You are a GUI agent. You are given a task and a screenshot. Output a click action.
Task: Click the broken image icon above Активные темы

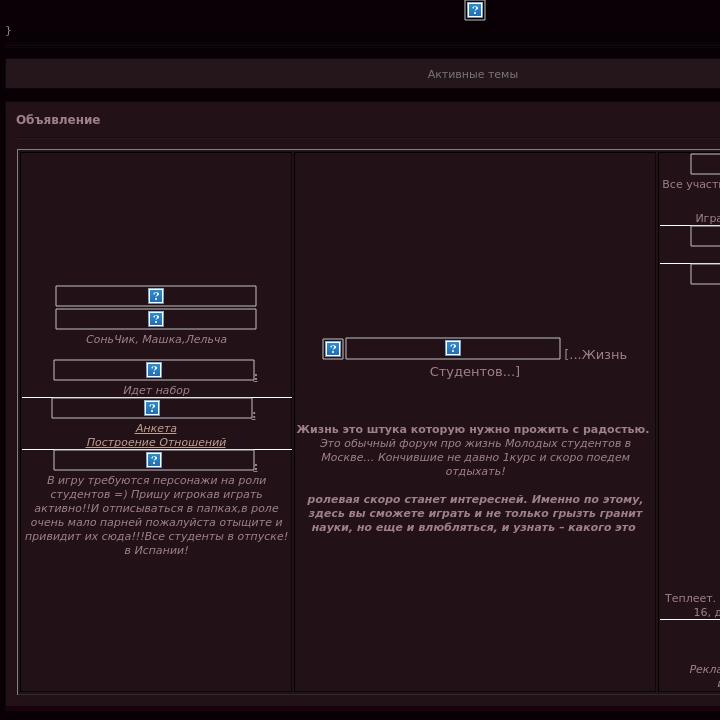click(x=475, y=10)
